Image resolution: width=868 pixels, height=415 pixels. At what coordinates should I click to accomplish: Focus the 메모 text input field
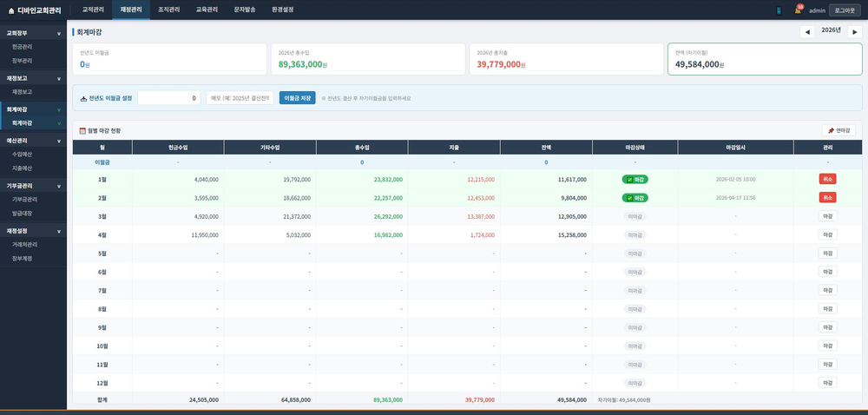pos(240,98)
